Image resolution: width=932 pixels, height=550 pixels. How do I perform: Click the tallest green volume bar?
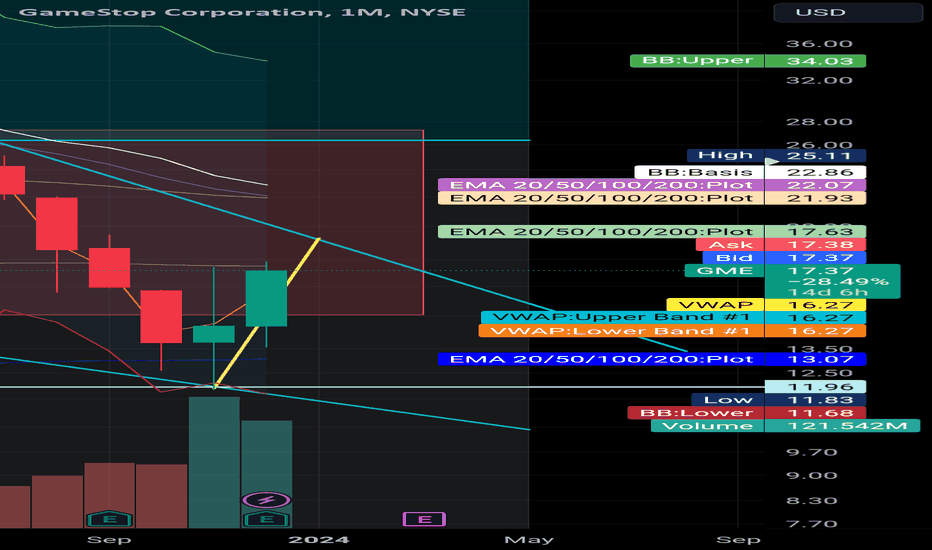pos(214,462)
